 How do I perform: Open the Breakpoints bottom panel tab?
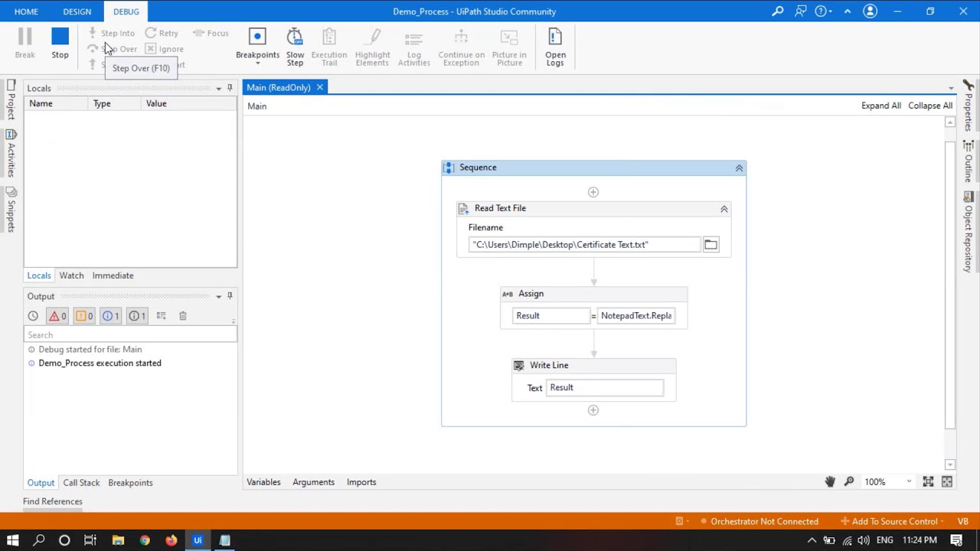click(130, 483)
